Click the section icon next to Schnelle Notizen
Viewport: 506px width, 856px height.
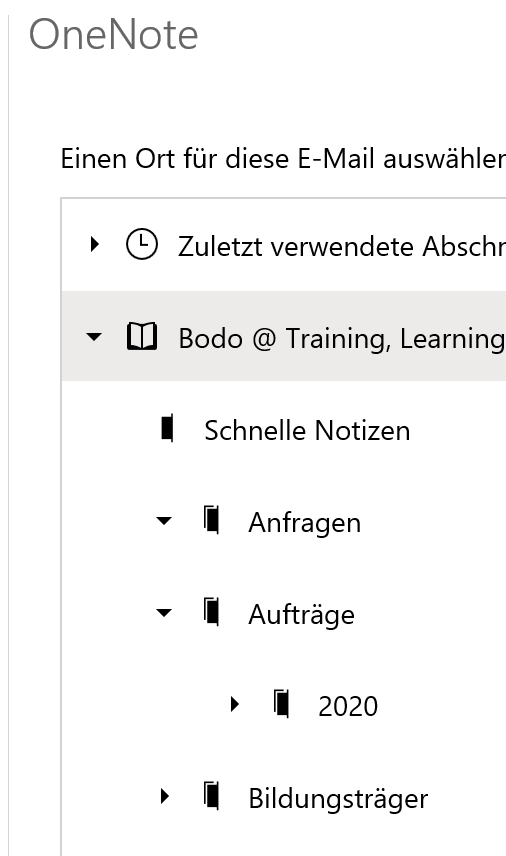pyautogui.click(x=168, y=428)
